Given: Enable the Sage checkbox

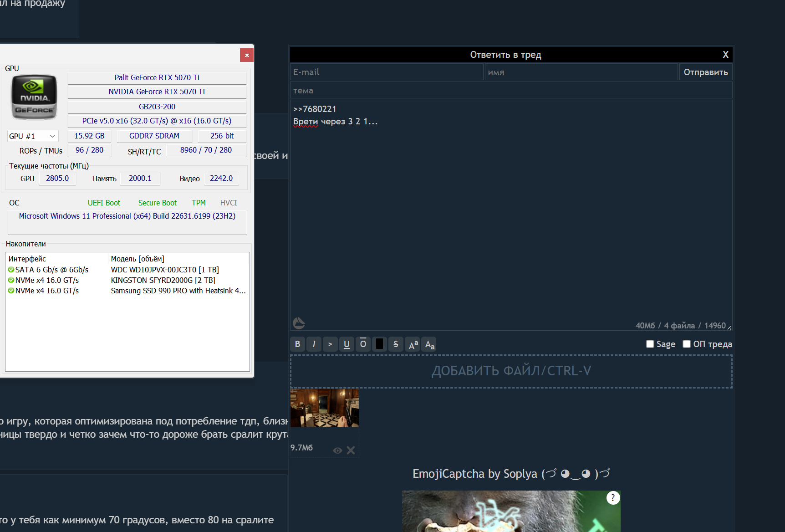Looking at the screenshot, I should click(x=650, y=344).
